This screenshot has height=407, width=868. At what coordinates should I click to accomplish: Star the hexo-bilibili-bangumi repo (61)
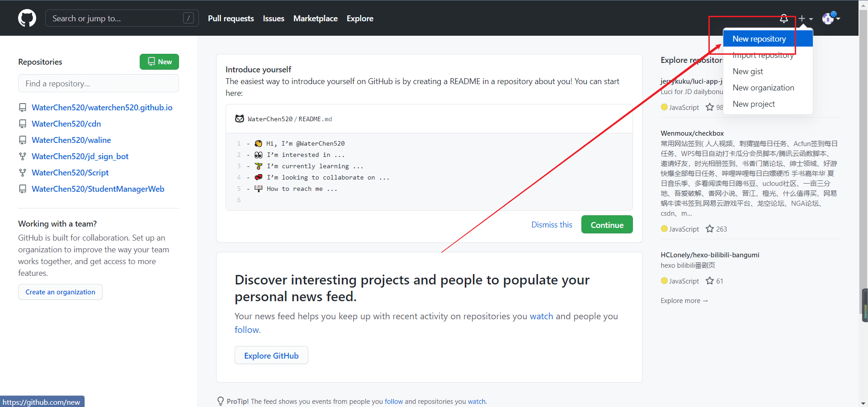click(710, 281)
